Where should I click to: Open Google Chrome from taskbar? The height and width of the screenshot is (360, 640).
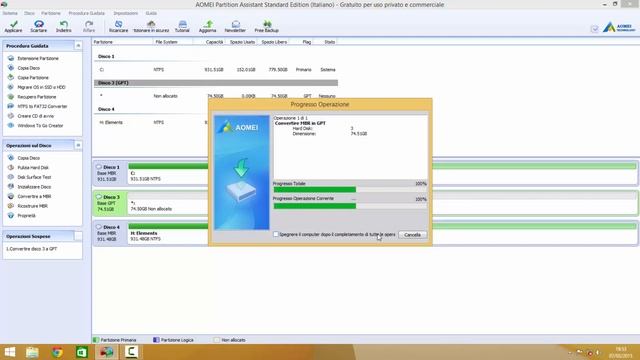coord(57,352)
